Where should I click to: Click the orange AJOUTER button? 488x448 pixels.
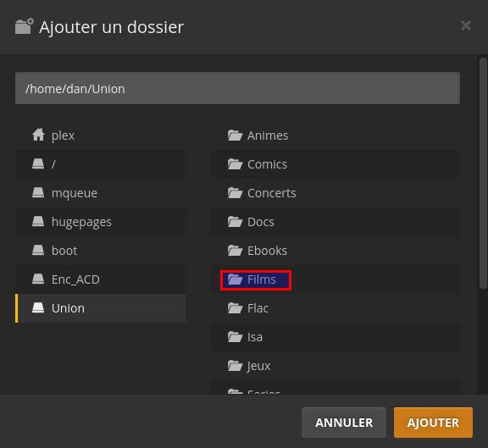pos(433,423)
